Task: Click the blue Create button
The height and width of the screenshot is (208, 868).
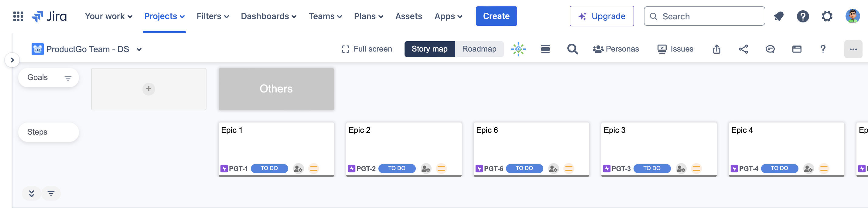Action: [x=496, y=16]
